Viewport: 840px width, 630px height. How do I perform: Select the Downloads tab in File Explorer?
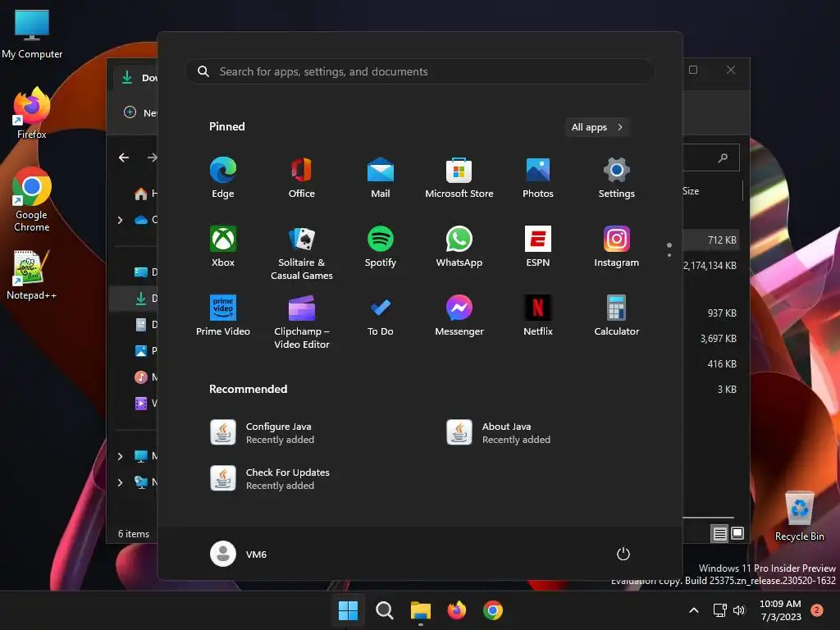click(137, 78)
